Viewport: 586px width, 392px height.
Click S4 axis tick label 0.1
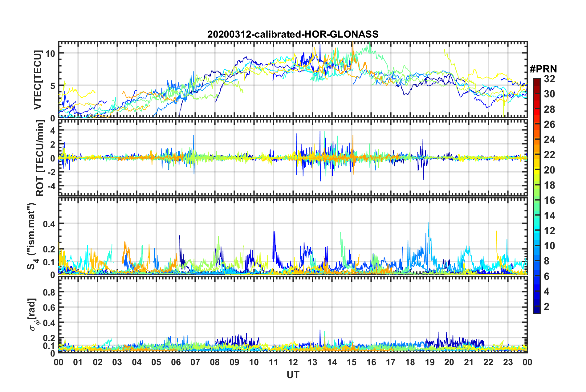[49, 262]
